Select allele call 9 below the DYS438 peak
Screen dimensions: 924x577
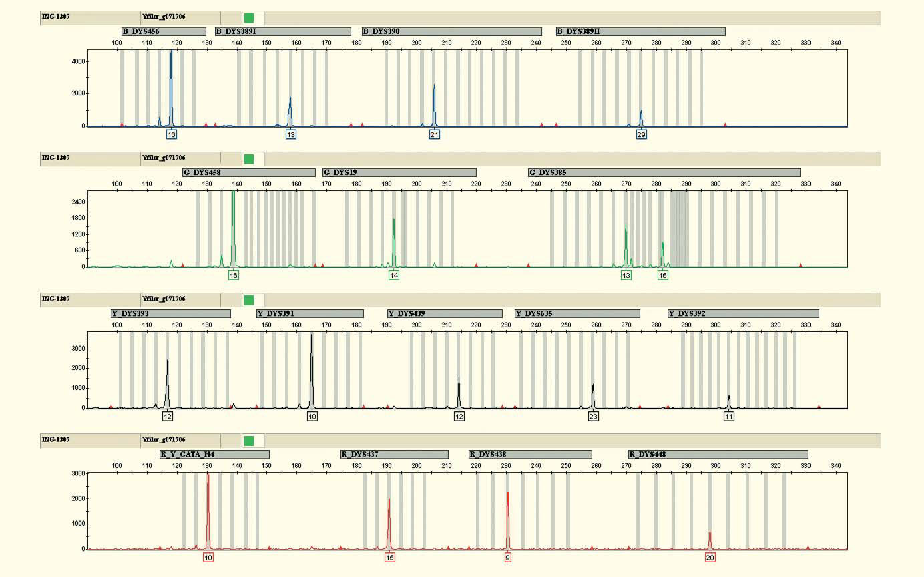(x=508, y=558)
